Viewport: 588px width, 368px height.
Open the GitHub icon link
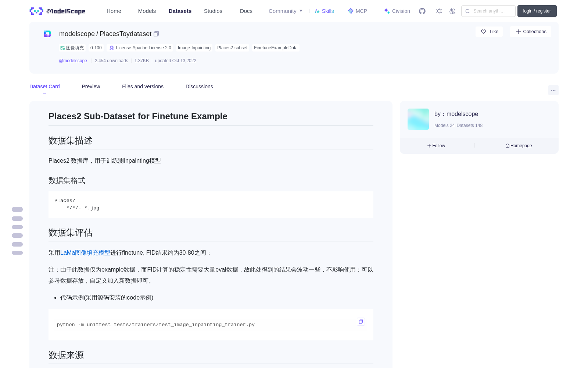(422, 11)
